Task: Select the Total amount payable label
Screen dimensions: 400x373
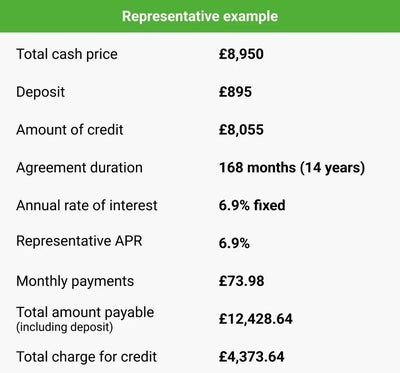Action: pos(85,313)
